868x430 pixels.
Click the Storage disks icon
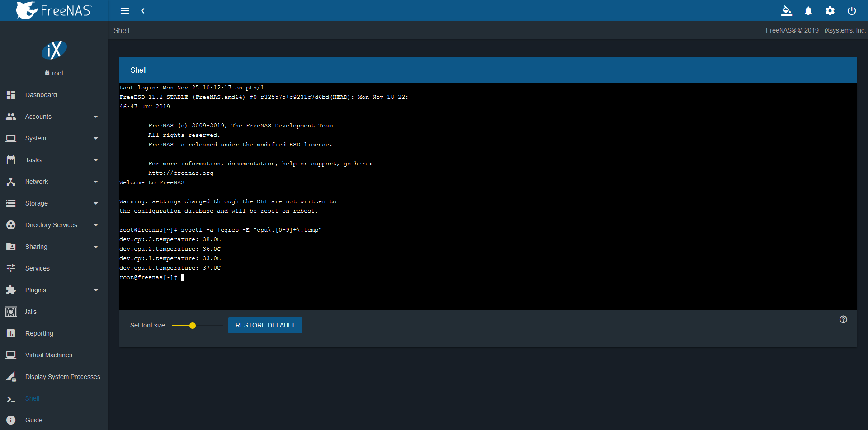11,203
